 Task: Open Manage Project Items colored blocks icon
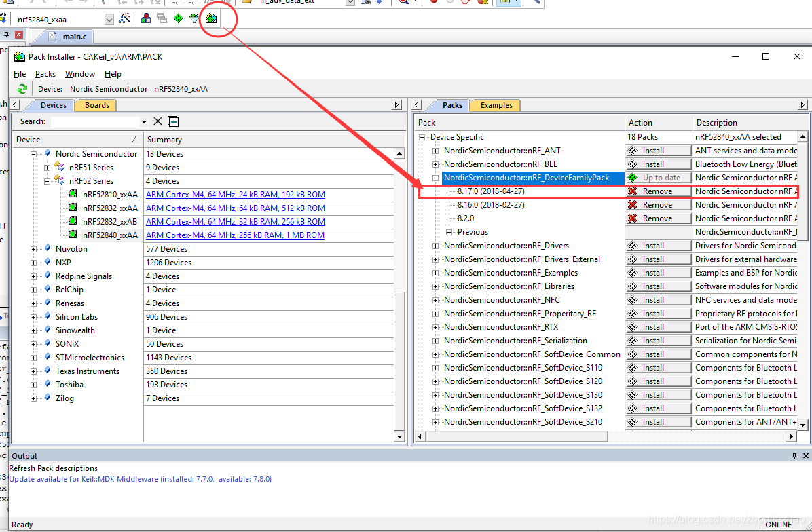[x=146, y=18]
